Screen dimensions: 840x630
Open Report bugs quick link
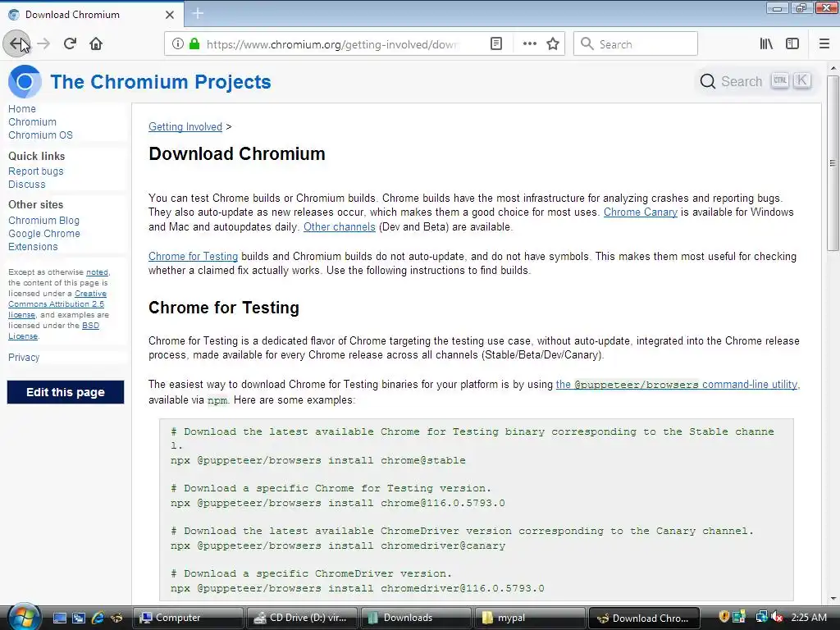(36, 171)
